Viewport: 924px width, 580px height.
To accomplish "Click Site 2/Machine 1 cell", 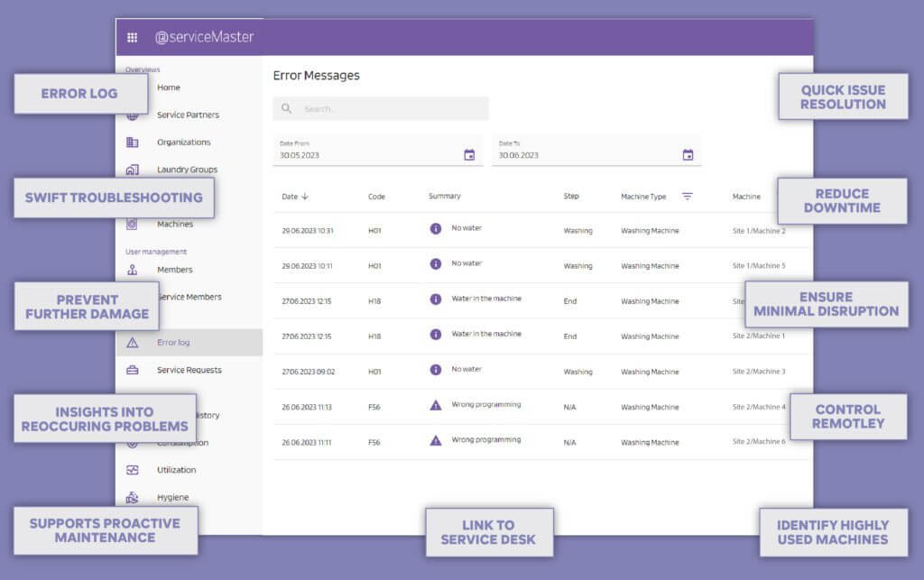I will pos(758,336).
